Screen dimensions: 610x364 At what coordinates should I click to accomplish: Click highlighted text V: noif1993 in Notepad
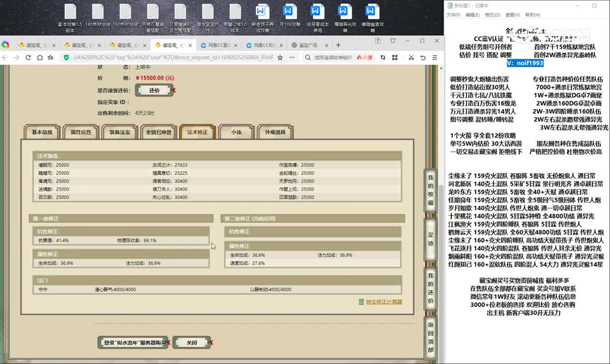[525, 63]
